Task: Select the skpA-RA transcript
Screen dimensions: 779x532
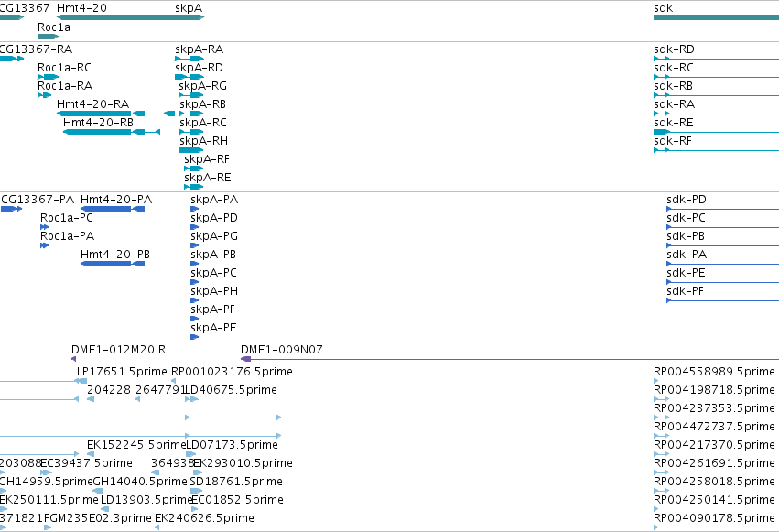Action: pos(200,49)
